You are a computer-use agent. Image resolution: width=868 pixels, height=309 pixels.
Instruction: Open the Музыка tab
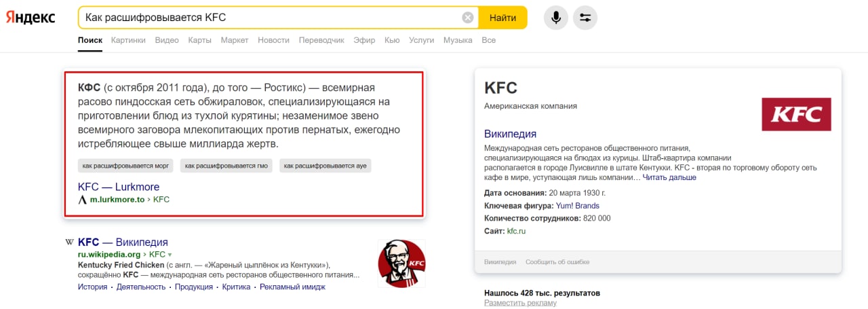pyautogui.click(x=458, y=40)
